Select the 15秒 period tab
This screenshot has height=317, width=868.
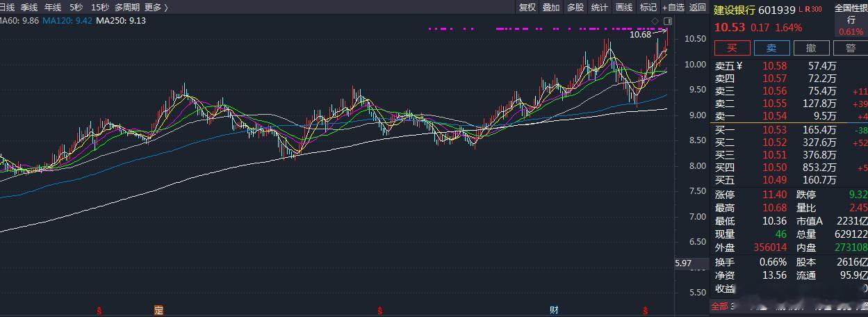tap(99, 7)
